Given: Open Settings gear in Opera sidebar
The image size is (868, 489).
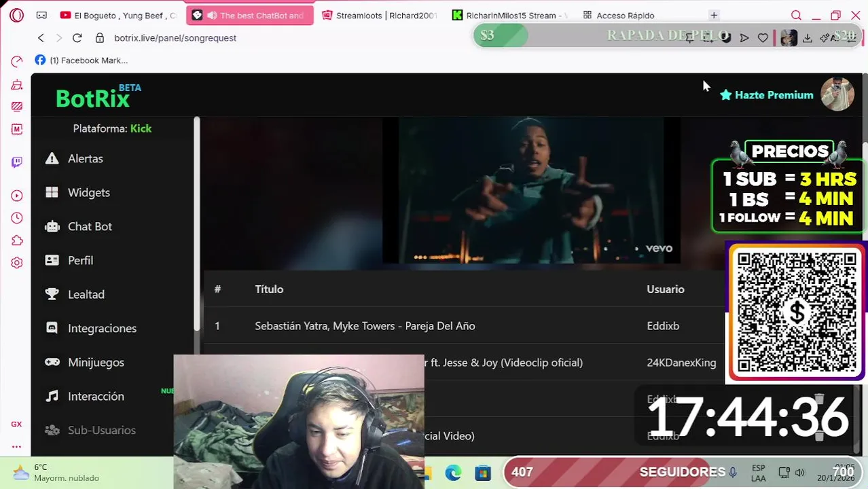Looking at the screenshot, I should (x=17, y=263).
